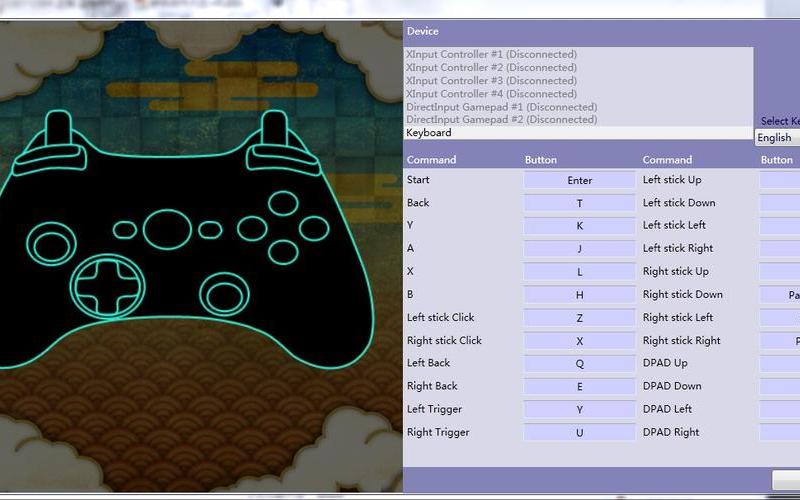The height and width of the screenshot is (500, 800).
Task: Click the Enter binding for Start
Action: click(579, 181)
